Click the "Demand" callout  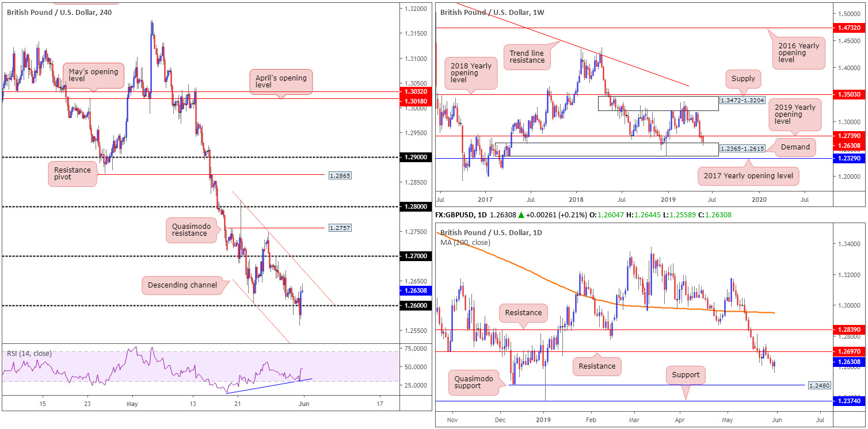click(795, 147)
